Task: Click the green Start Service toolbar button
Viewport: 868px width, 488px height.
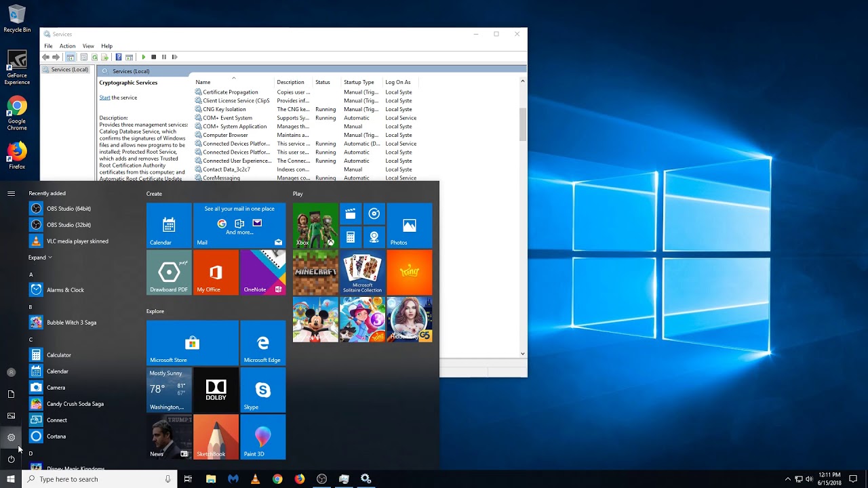Action: [143, 57]
